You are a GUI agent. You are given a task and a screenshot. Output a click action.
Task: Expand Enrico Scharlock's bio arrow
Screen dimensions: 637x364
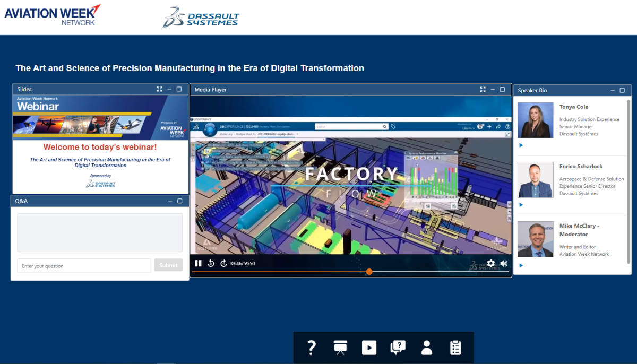[x=521, y=205]
